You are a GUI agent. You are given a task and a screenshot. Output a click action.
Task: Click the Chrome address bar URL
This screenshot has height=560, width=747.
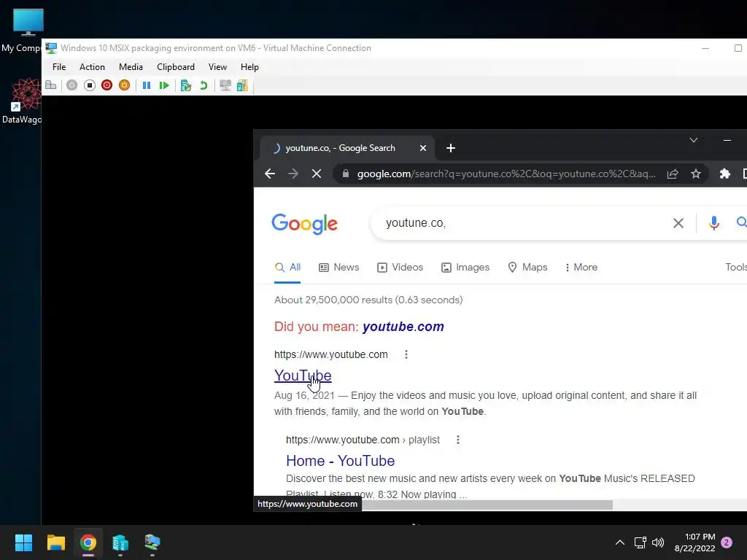[506, 174]
